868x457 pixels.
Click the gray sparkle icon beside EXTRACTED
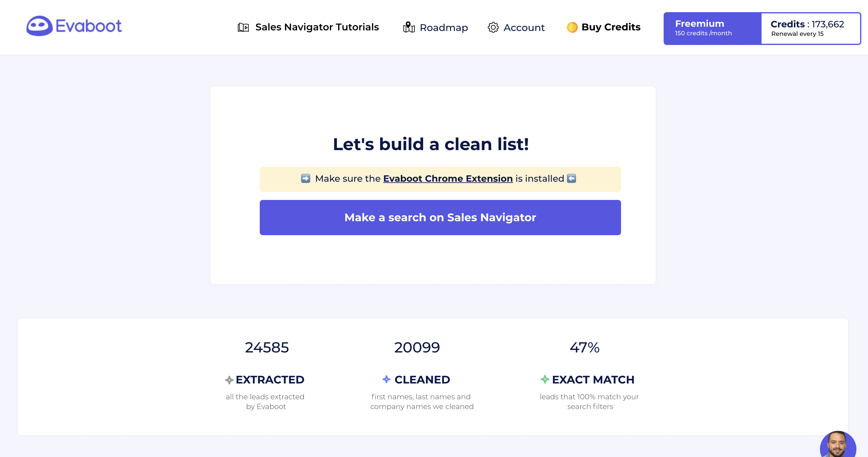pos(229,380)
